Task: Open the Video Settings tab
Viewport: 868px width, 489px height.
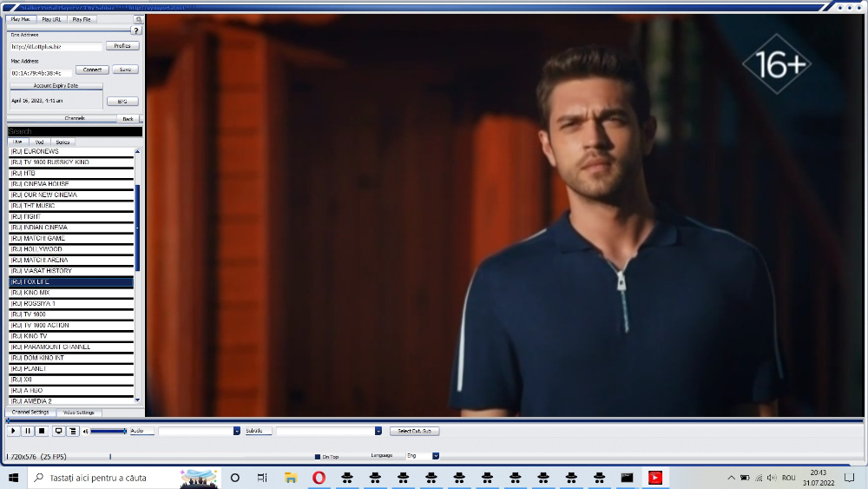Action: (79, 413)
